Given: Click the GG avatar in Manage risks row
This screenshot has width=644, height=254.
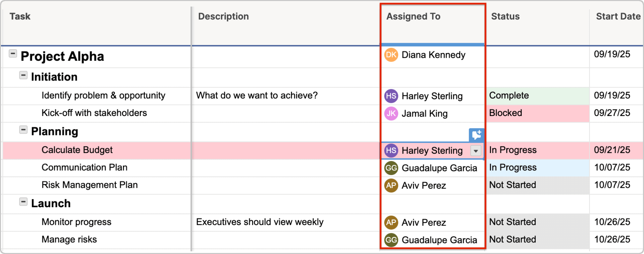Looking at the screenshot, I should (x=391, y=240).
